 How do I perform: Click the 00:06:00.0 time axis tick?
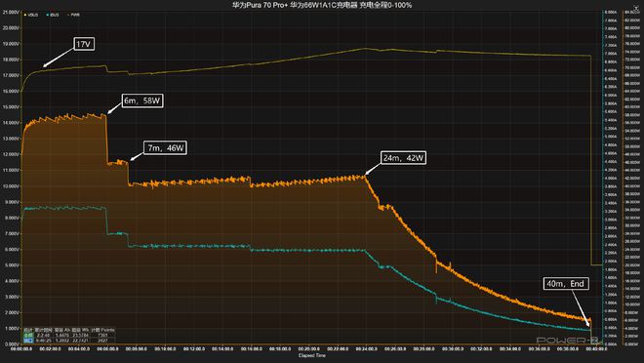pos(107,349)
